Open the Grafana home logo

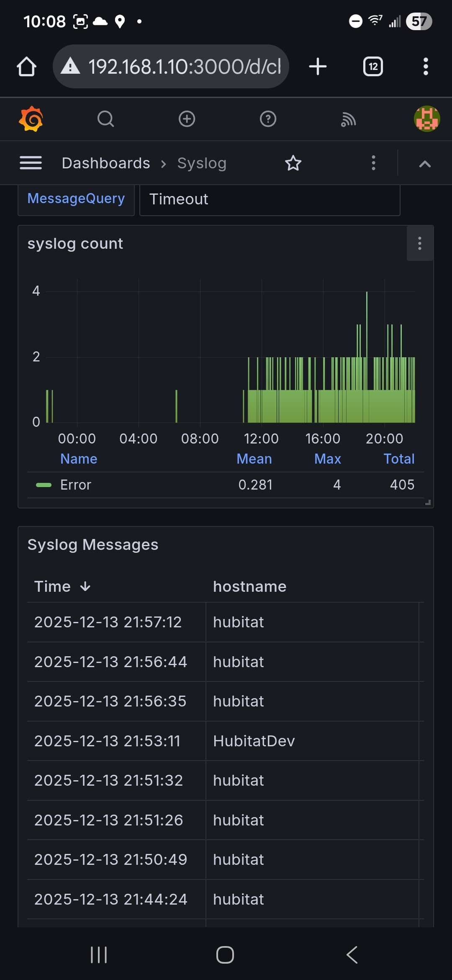coord(31,119)
